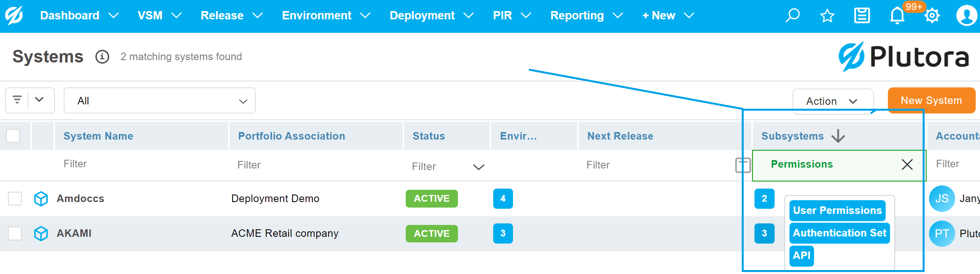Click the search magnifier icon
This screenshot has width=980, height=274.
point(792,16)
